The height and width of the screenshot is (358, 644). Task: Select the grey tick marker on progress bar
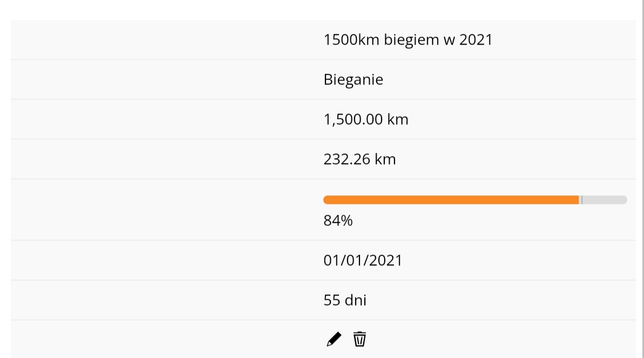coord(581,200)
